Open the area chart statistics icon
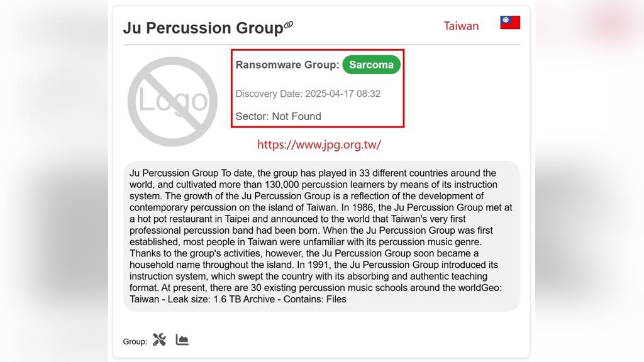 click(x=182, y=340)
